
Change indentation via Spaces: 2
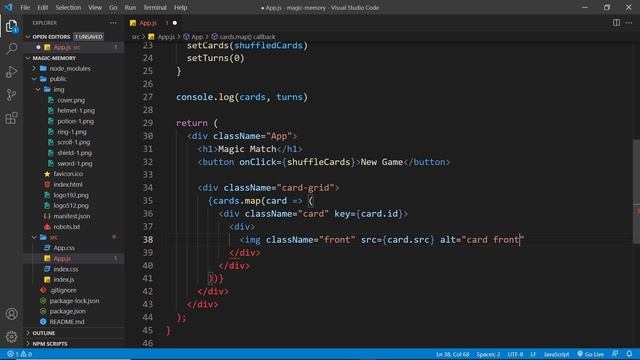[488, 354]
